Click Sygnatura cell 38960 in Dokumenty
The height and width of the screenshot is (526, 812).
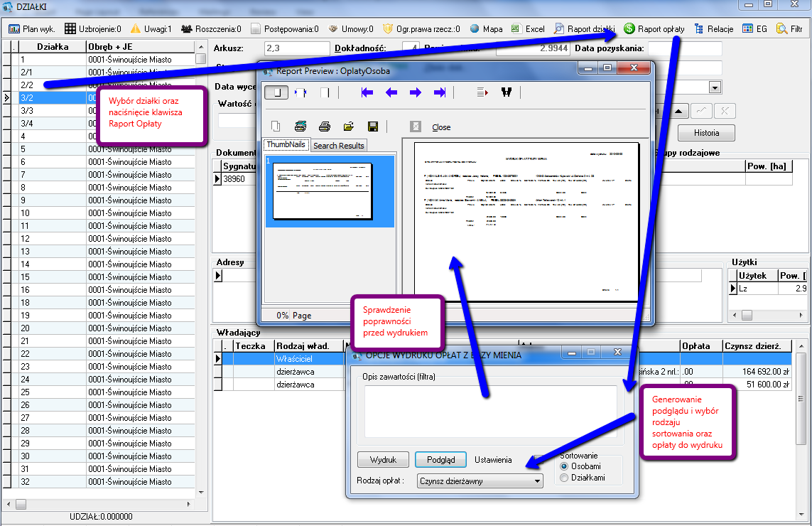[238, 179]
